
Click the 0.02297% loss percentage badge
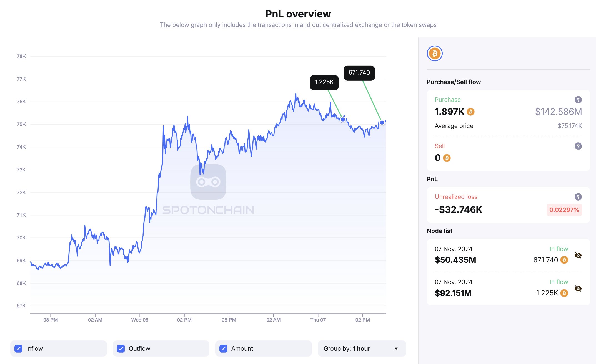564,210
